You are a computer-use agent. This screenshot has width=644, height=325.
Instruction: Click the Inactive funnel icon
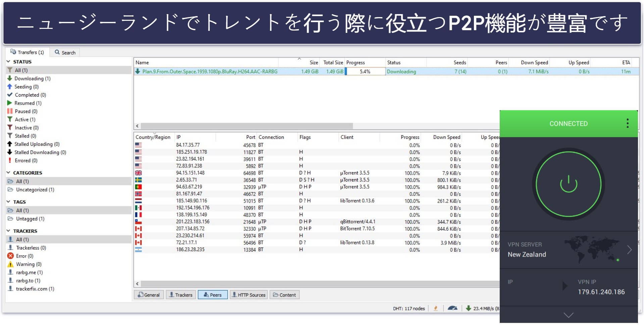tap(10, 127)
